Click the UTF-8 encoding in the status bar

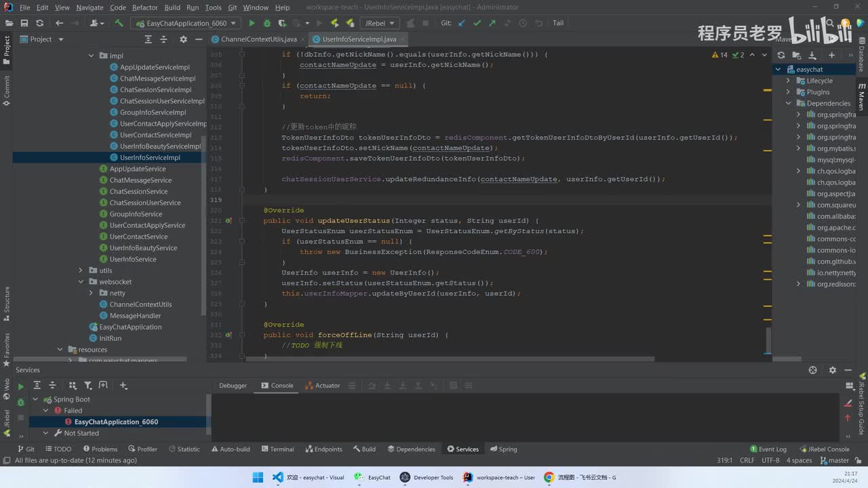point(770,460)
